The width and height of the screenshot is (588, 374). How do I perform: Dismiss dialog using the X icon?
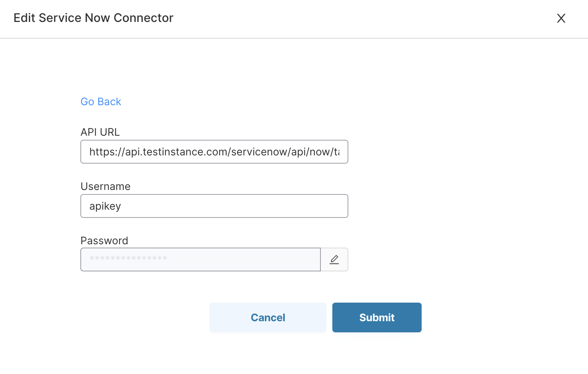coord(561,18)
